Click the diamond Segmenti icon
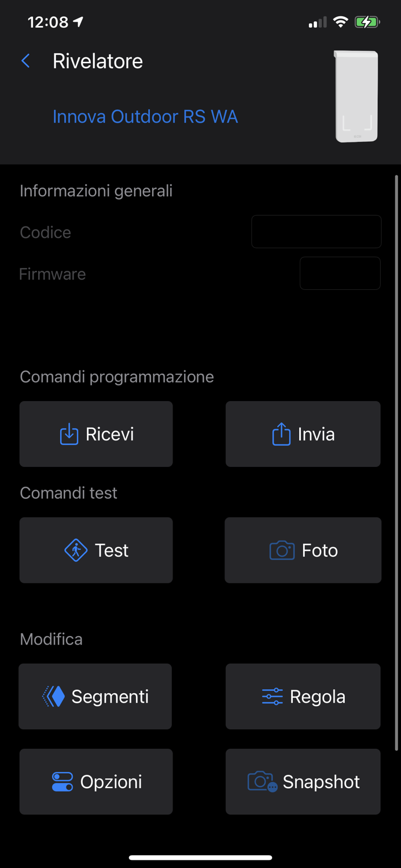Screen dimensions: 401x868 (53, 696)
